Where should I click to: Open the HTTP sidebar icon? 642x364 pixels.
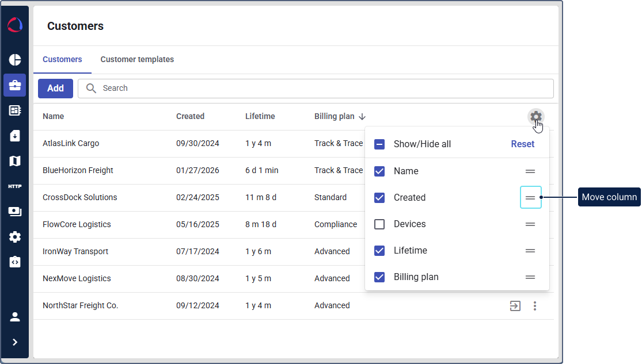15,186
